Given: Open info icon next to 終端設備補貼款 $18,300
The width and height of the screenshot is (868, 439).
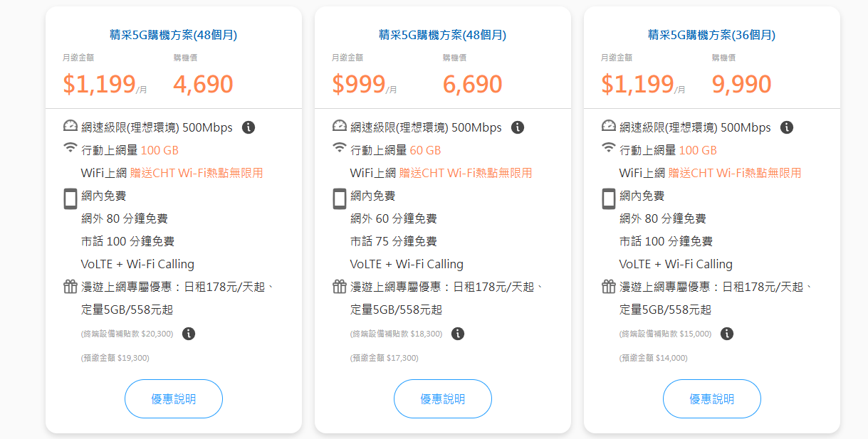Looking at the screenshot, I should tap(458, 333).
